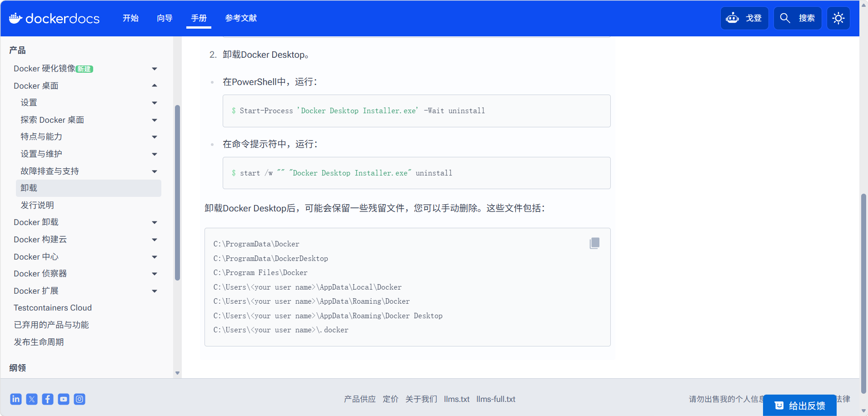Open Docker's Facebook page icon
This screenshot has width=868, height=416.
tap(48, 399)
